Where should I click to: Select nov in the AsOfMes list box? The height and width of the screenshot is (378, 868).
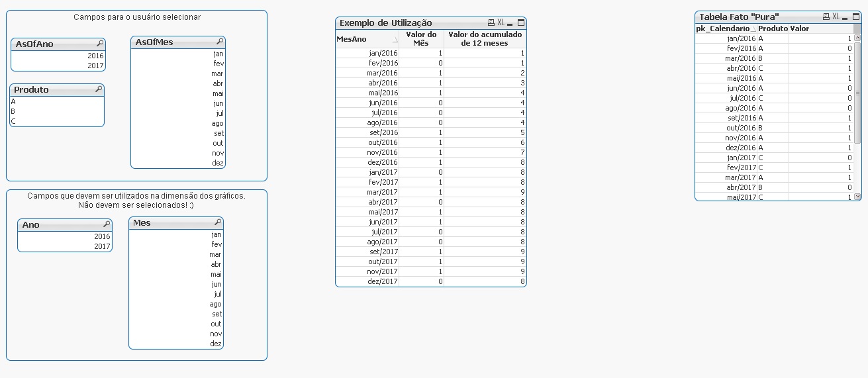(x=178, y=153)
